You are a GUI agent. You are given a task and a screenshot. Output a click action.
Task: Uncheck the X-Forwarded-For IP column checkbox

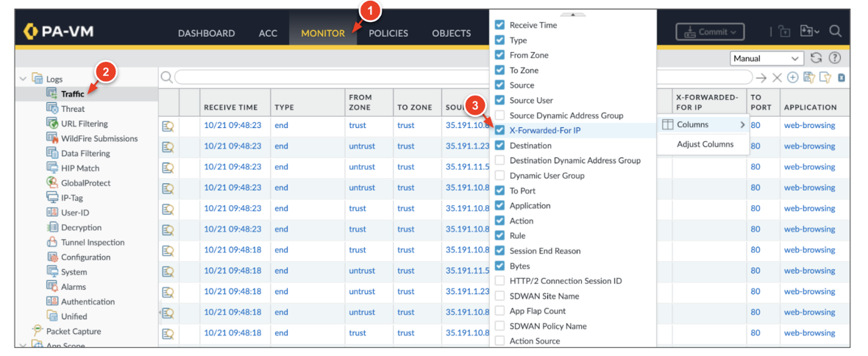point(500,130)
